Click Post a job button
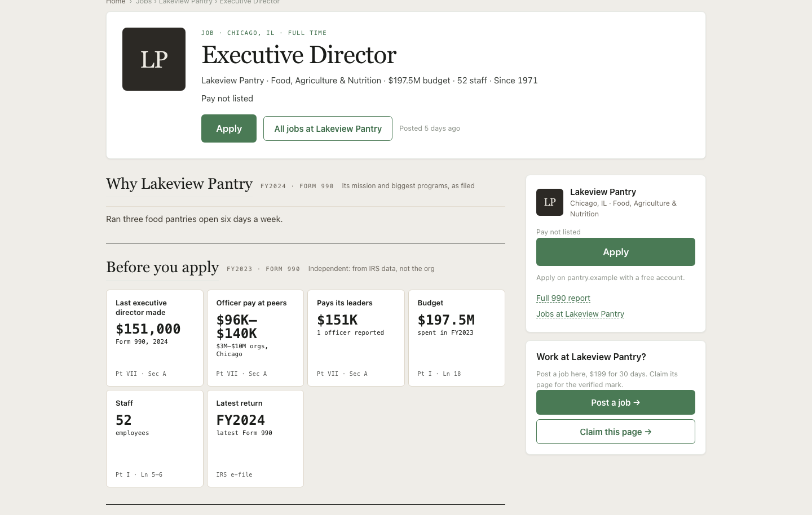This screenshot has height=515, width=812. pos(616,402)
